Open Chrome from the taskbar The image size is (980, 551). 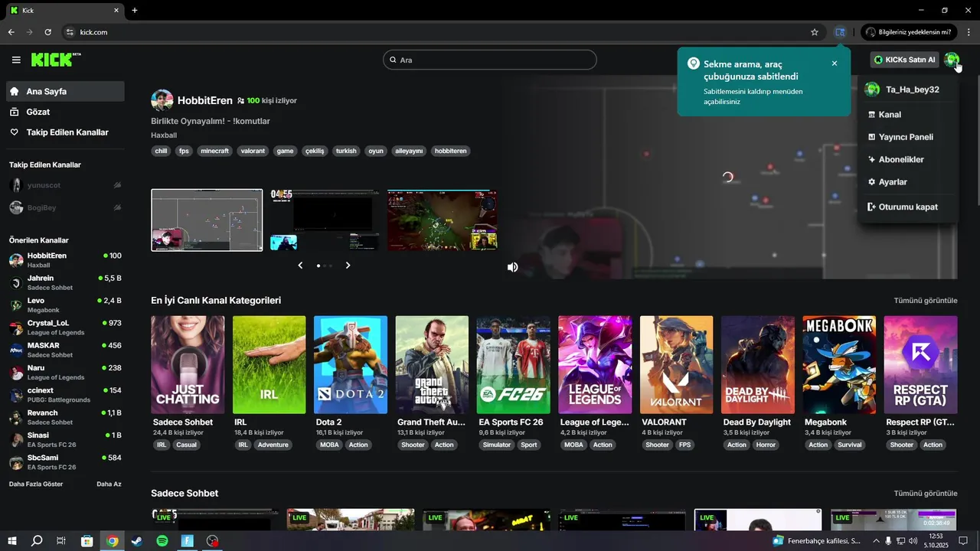(113, 540)
